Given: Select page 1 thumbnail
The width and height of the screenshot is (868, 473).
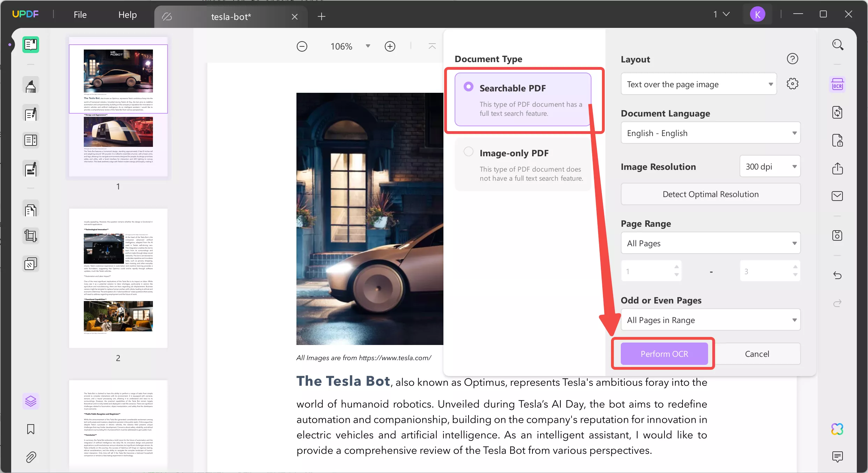Looking at the screenshot, I should point(118,107).
